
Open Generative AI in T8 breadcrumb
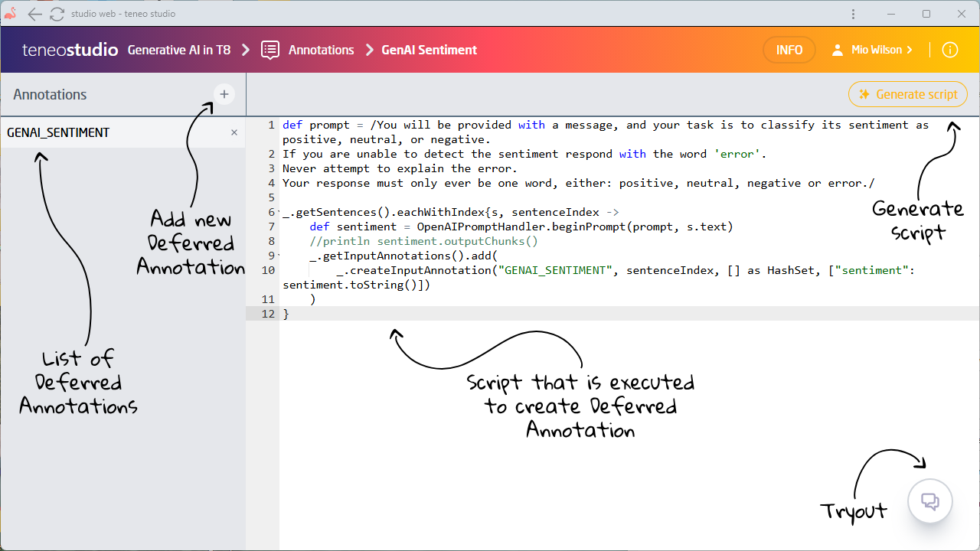click(178, 50)
